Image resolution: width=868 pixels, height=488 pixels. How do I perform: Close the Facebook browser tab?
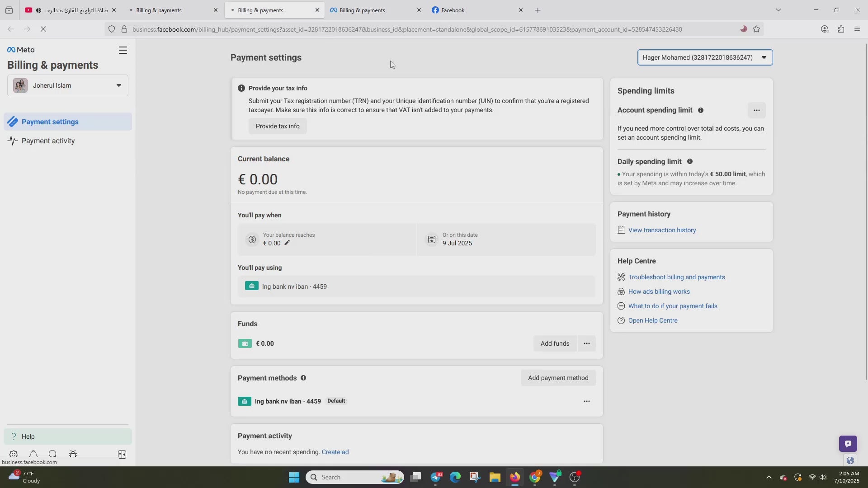(520, 10)
